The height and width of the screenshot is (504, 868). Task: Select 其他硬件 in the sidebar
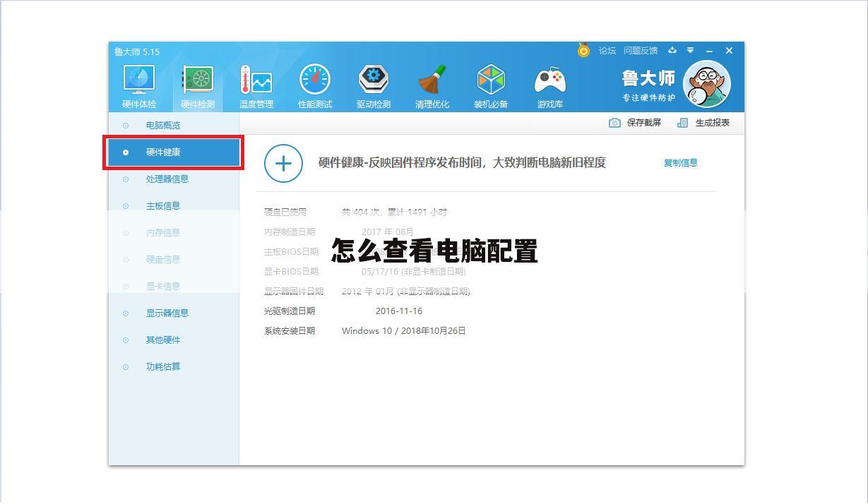(174, 340)
